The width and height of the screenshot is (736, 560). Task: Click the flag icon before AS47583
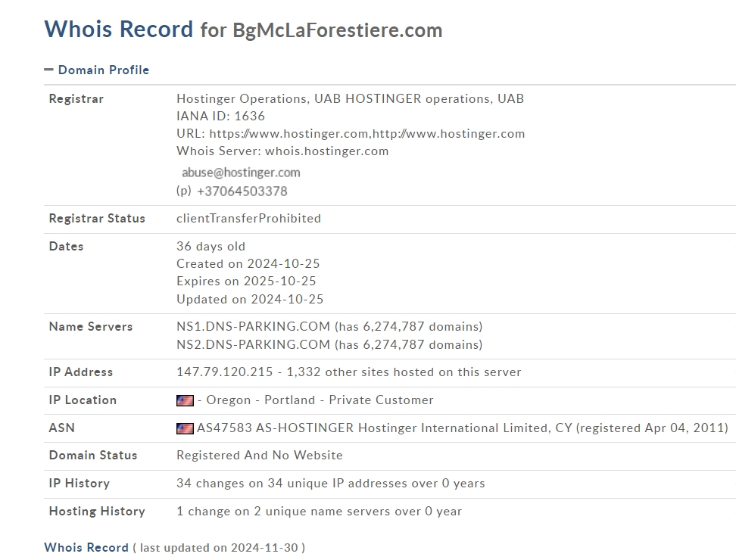coord(185,428)
